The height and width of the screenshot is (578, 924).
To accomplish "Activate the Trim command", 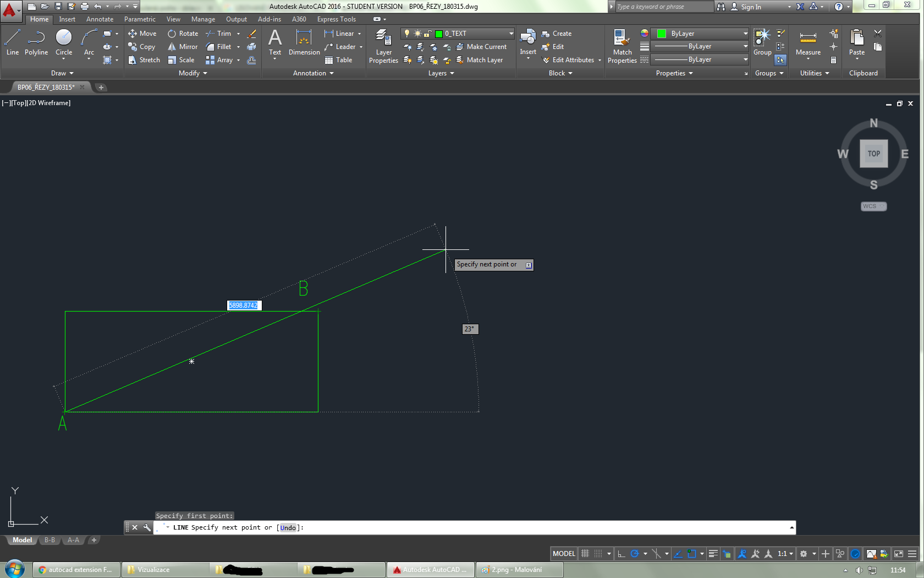I will click(x=218, y=34).
